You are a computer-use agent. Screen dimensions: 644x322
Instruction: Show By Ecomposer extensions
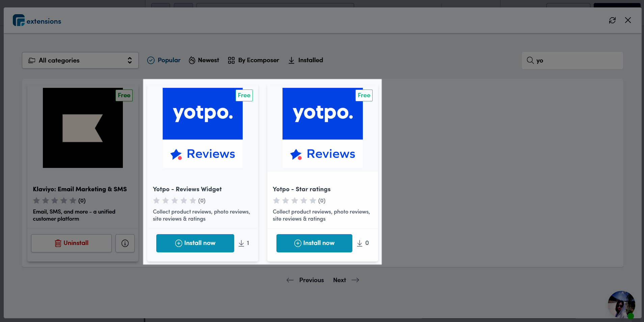coord(253,60)
